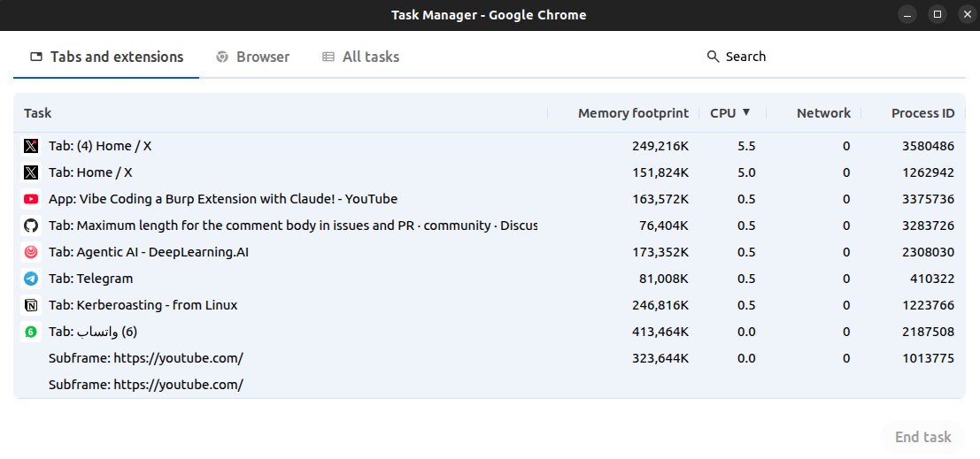The image size is (980, 459).
Task: Select the Vibe Coding a Burp Extension row
Action: pos(490,199)
